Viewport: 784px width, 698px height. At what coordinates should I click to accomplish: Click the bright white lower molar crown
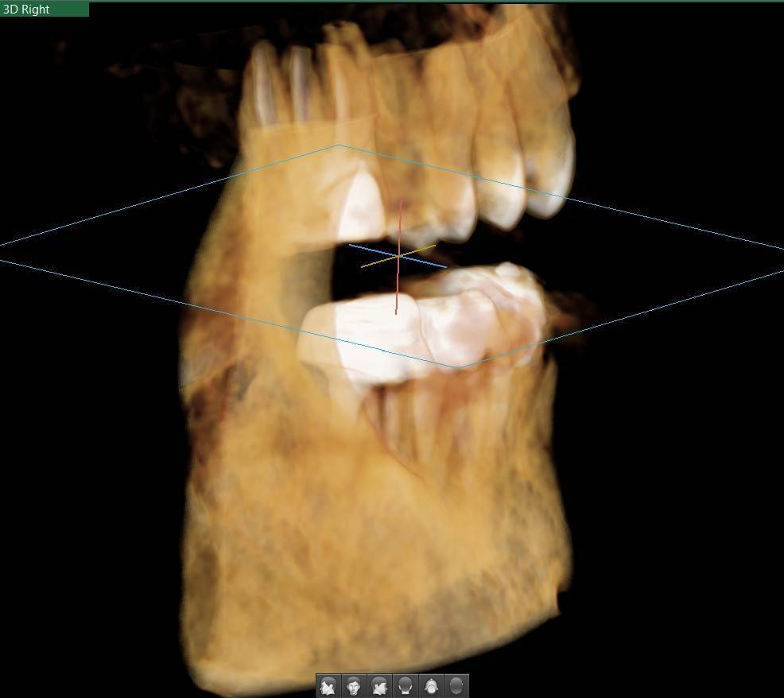(x=367, y=338)
